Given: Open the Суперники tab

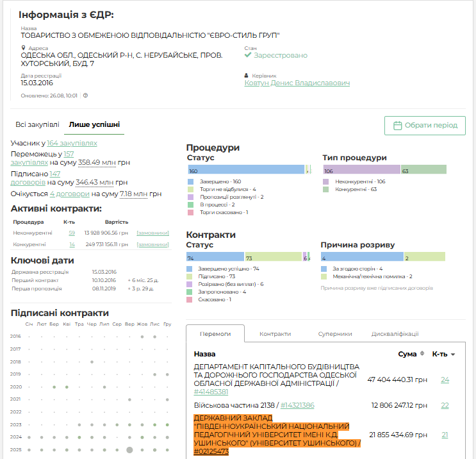Looking at the screenshot, I should [335, 334].
